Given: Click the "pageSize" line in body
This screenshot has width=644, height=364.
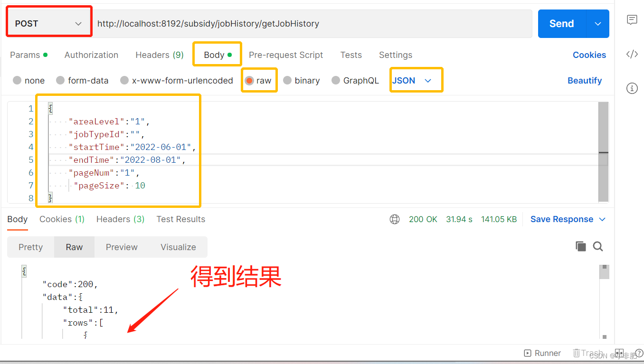Looking at the screenshot, I should point(109,186).
